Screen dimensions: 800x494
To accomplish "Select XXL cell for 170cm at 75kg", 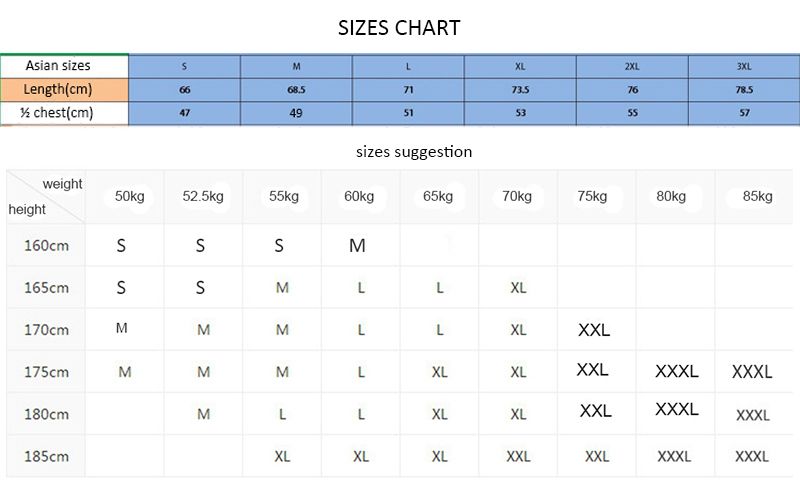I will (594, 330).
